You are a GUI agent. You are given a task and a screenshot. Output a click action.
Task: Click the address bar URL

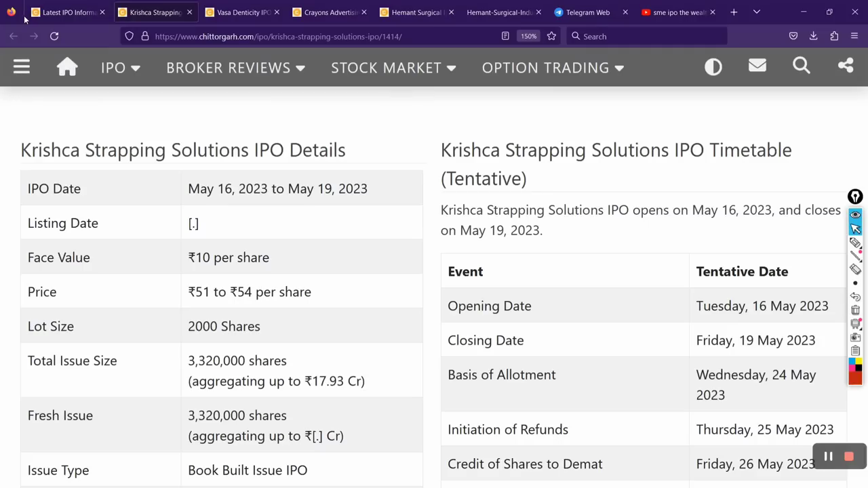278,37
